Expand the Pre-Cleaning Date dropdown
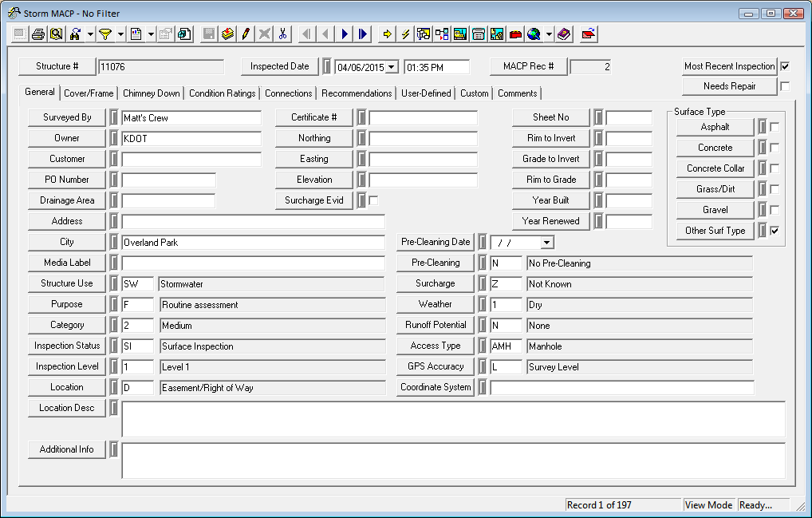Image resolution: width=812 pixels, height=518 pixels. (x=546, y=242)
